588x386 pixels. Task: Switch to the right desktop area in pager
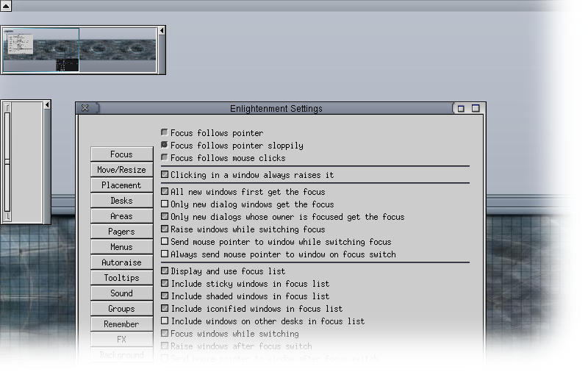click(118, 49)
